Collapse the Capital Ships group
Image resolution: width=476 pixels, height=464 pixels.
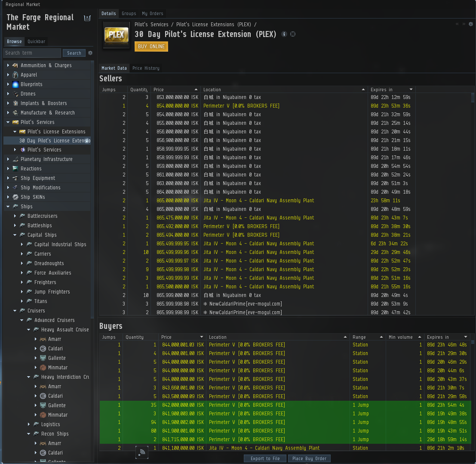[x=15, y=235]
